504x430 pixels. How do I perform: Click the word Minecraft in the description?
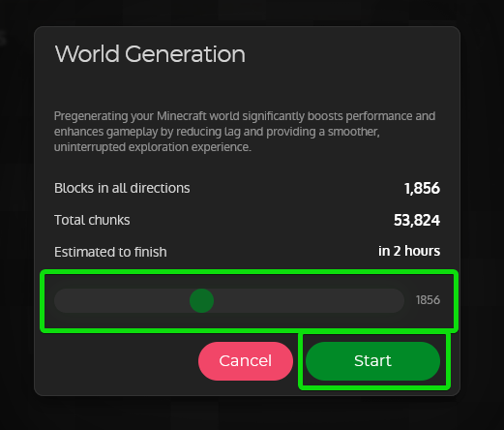(x=182, y=116)
